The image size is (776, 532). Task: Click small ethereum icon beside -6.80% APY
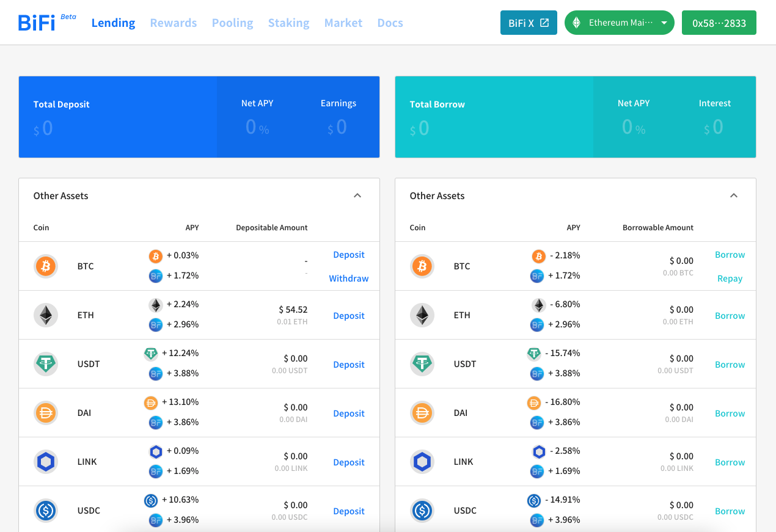pyautogui.click(x=538, y=305)
